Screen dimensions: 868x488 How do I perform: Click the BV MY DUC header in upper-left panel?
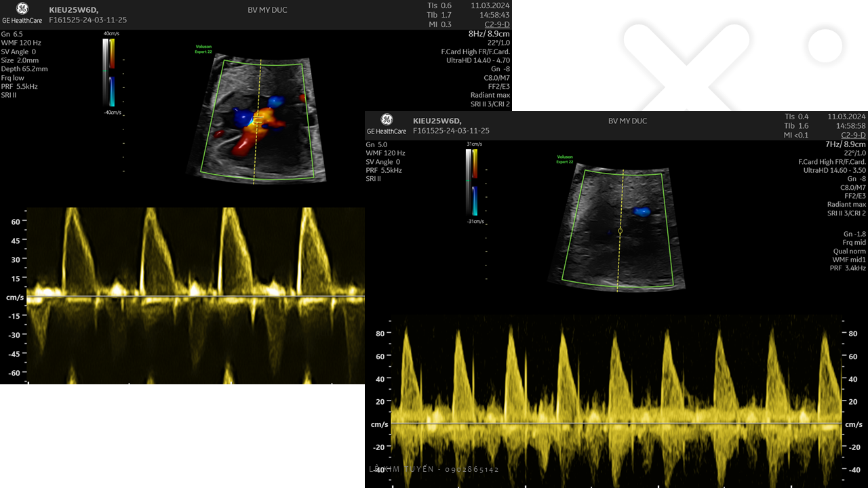pos(267,10)
